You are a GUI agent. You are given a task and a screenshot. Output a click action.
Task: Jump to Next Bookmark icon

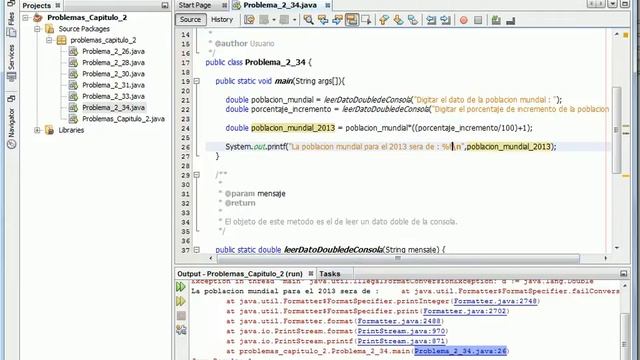coord(398,20)
